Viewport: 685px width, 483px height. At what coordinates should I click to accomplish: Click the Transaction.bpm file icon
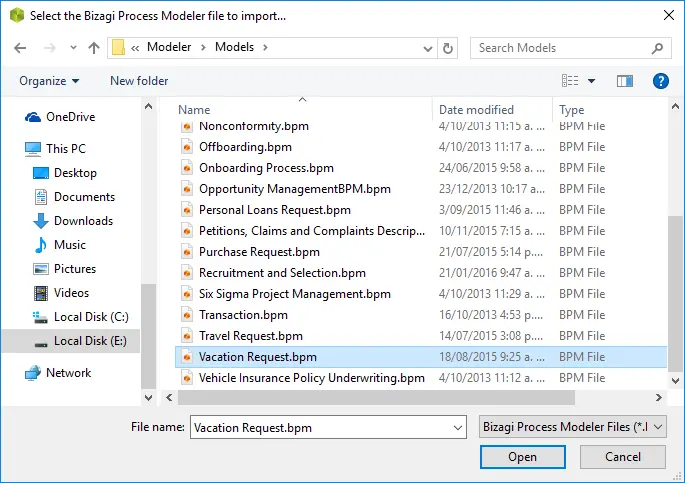point(187,315)
